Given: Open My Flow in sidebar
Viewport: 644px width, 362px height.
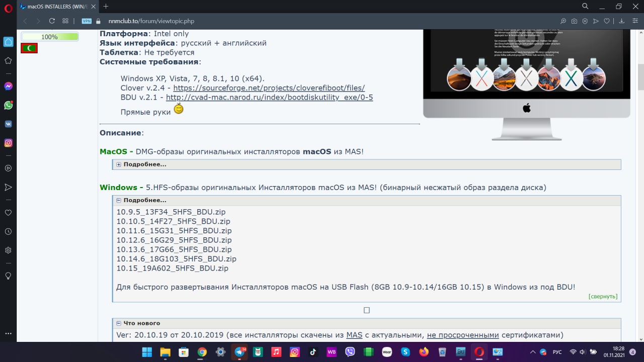Looking at the screenshot, I should point(8,187).
